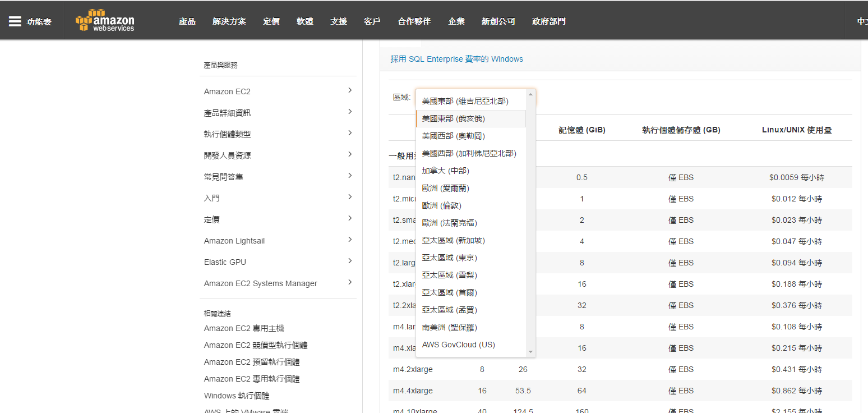Click the $0.0059 每小時 price cell
Viewport: 868px width, 413px height.
click(797, 177)
